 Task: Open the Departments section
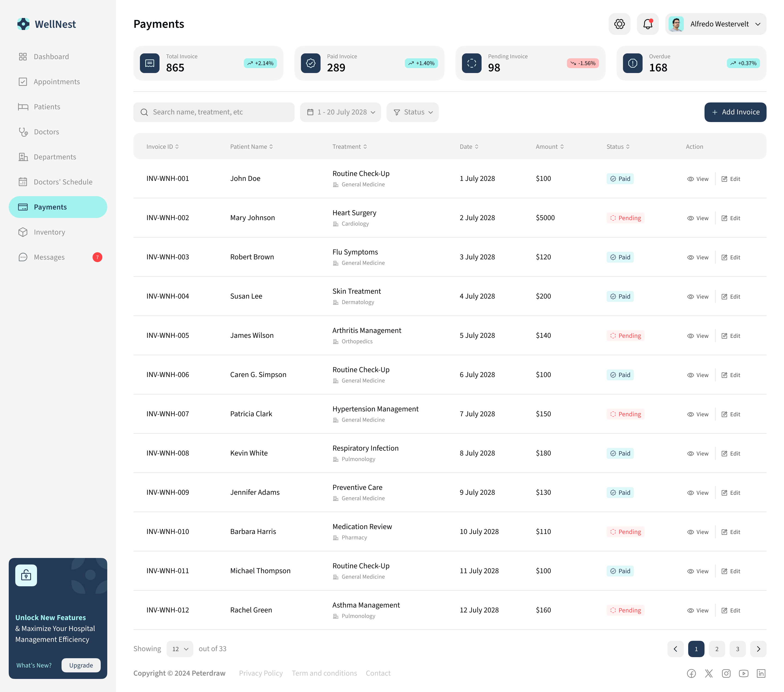pyautogui.click(x=55, y=157)
